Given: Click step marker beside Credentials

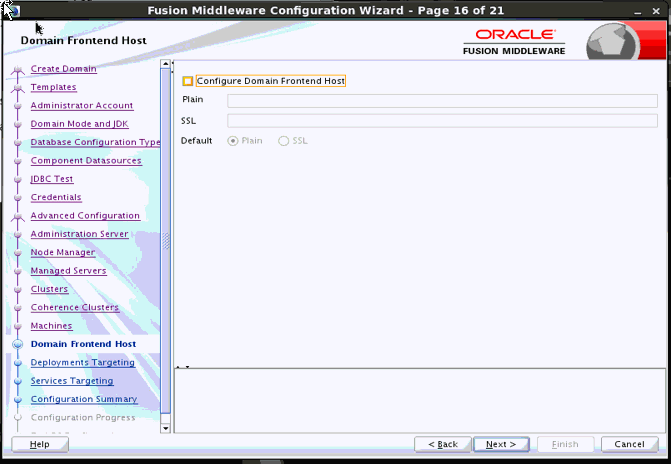Looking at the screenshot, I should (18, 198).
